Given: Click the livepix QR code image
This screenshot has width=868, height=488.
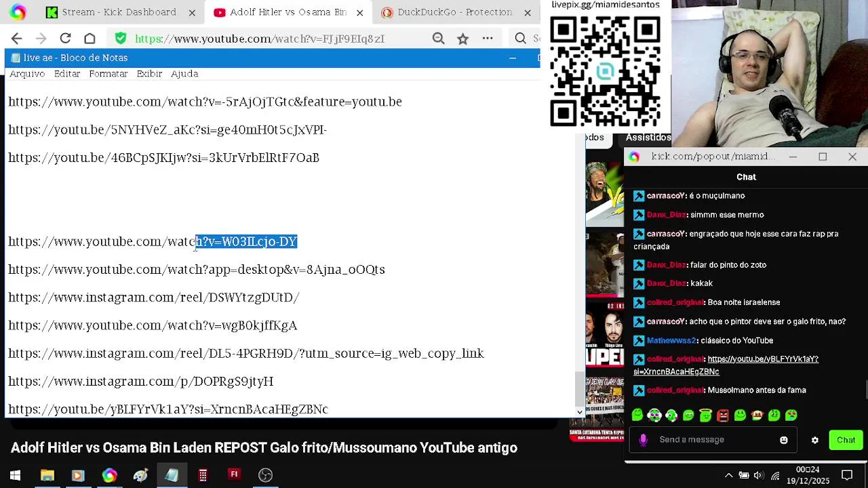Looking at the screenshot, I should [605, 72].
